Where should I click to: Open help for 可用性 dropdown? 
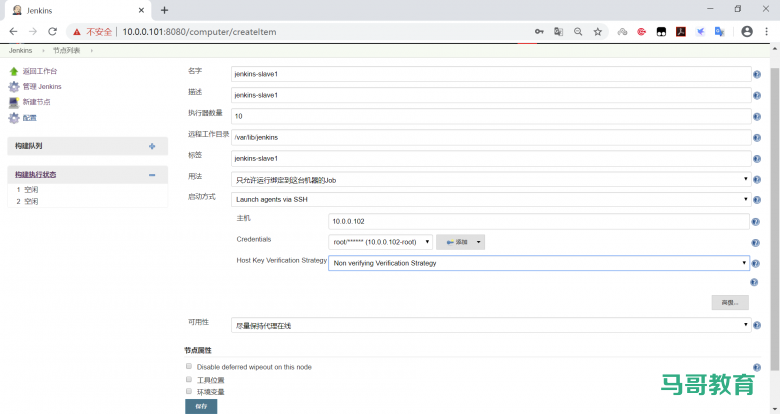tap(757, 325)
